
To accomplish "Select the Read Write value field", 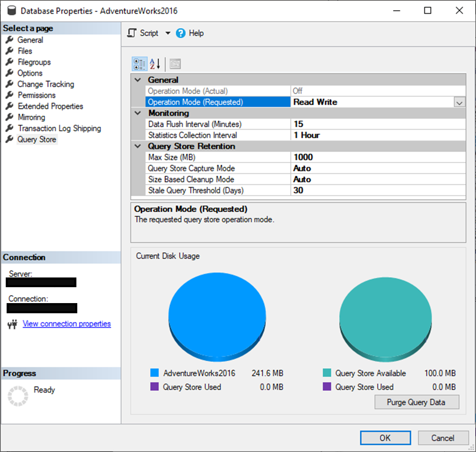I will click(x=373, y=102).
